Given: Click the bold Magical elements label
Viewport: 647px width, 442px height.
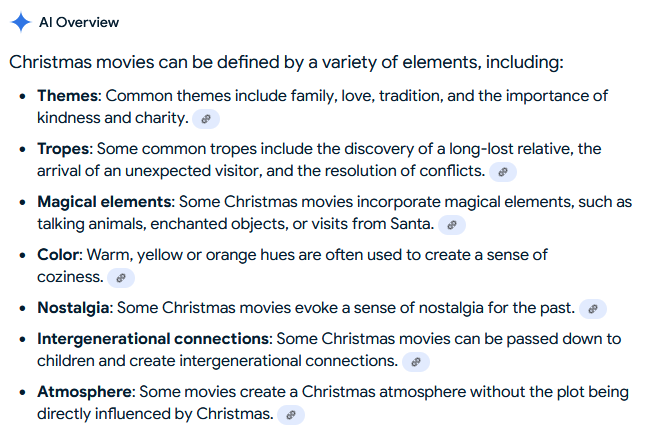Looking at the screenshot, I should [104, 202].
